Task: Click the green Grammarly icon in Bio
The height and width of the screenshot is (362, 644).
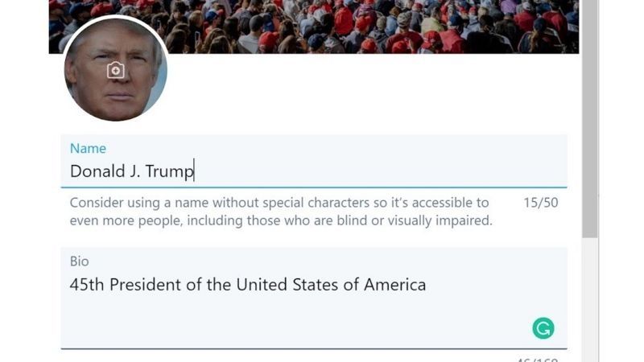Action: [x=543, y=327]
